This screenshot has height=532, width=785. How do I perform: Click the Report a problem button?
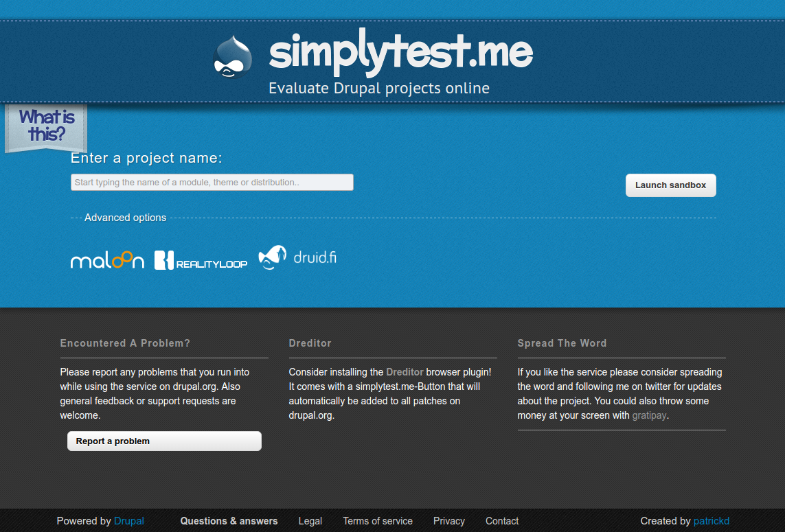coord(164,441)
